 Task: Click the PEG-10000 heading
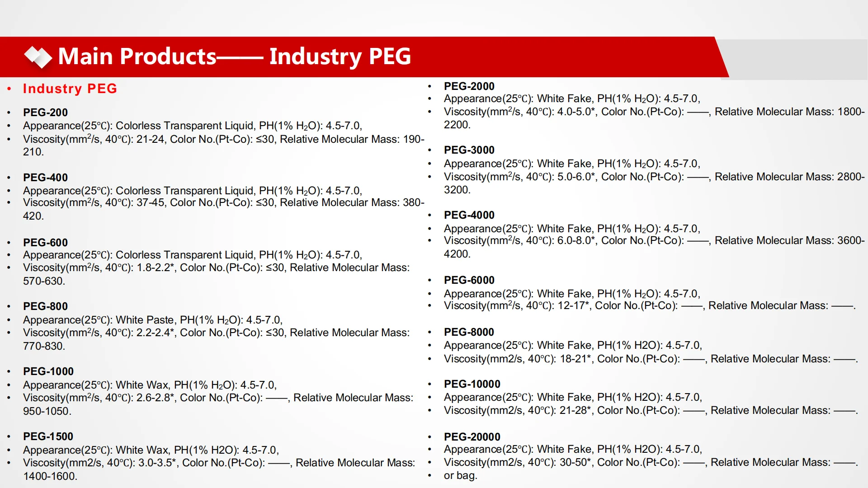pyautogui.click(x=472, y=384)
